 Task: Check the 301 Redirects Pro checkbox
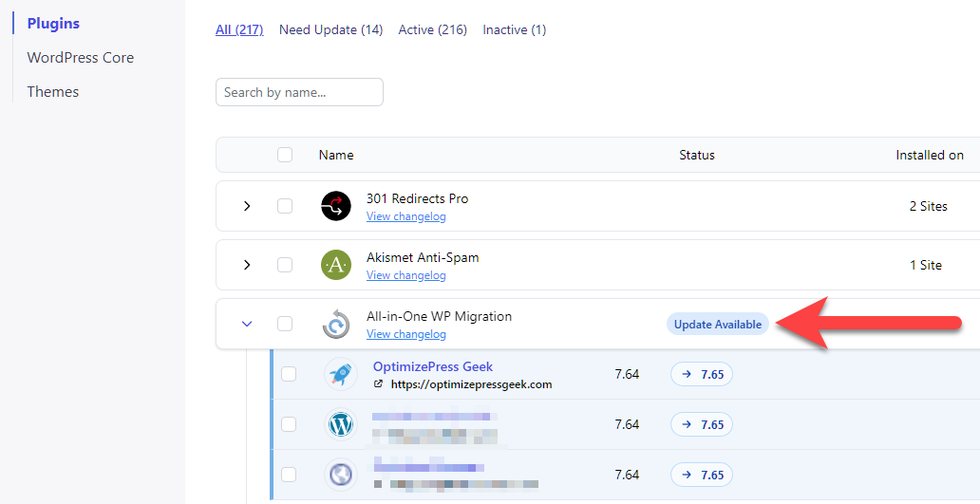(285, 206)
